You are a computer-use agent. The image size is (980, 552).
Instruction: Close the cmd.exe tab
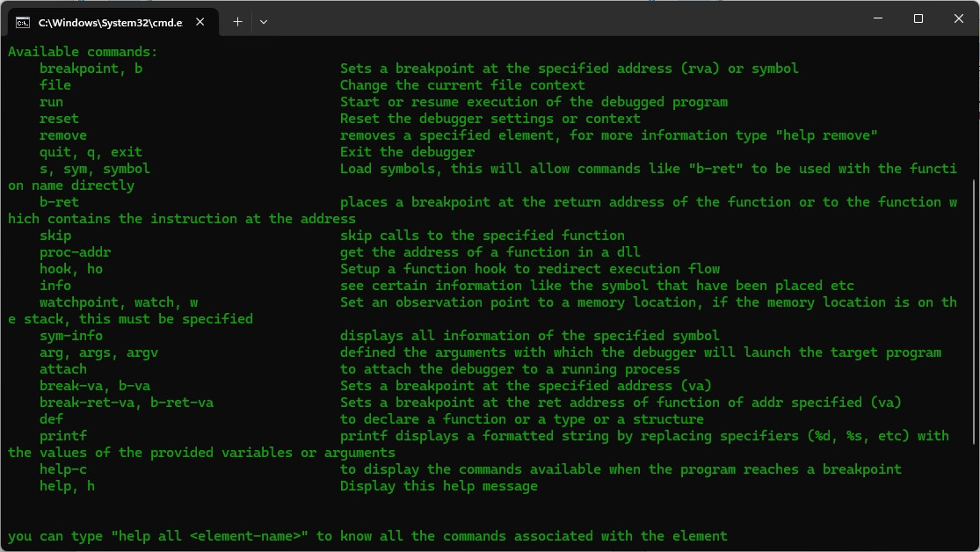[200, 22]
